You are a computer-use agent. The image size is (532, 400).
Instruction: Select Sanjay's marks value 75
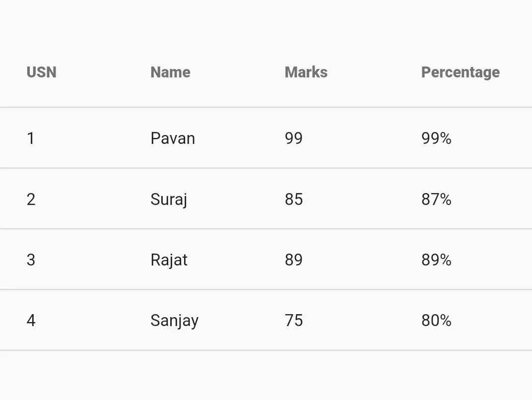click(293, 321)
